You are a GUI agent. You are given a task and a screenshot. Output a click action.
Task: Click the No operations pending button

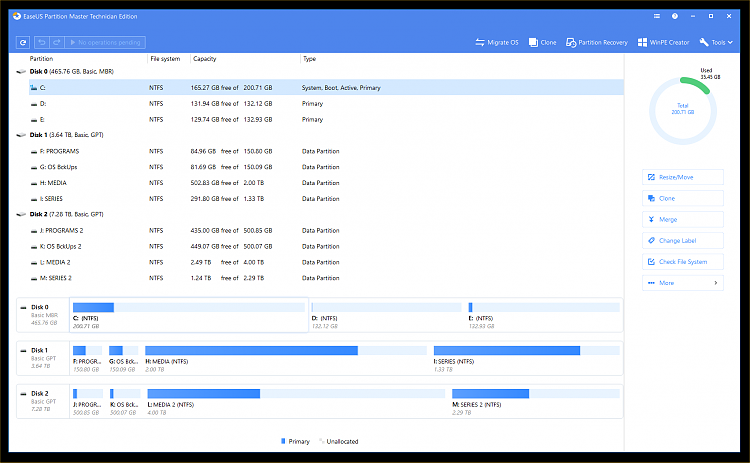coord(105,43)
